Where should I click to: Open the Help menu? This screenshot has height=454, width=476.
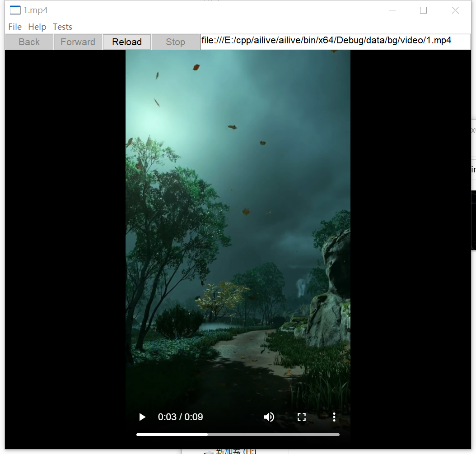tap(37, 27)
